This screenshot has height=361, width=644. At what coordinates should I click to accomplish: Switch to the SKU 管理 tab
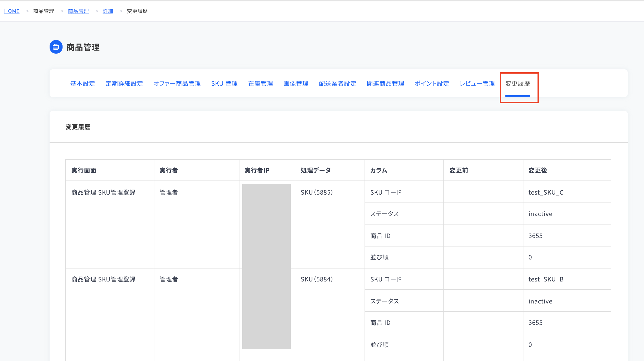[225, 83]
